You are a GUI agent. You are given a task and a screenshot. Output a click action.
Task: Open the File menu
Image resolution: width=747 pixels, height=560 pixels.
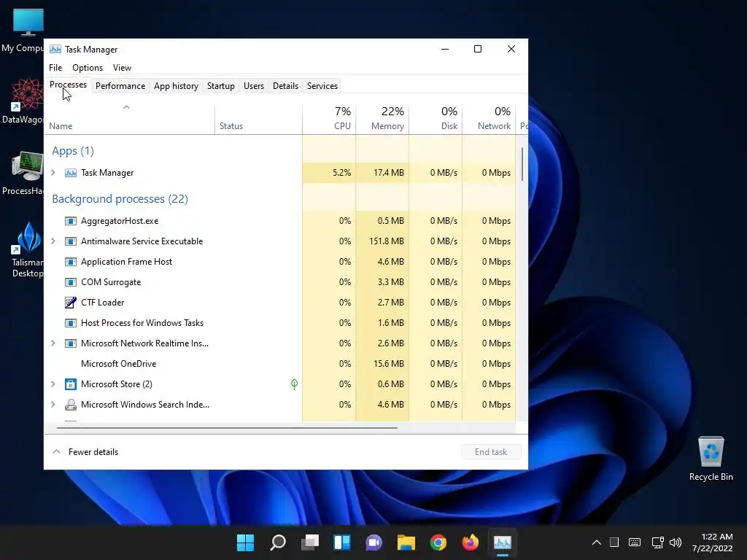tap(55, 68)
